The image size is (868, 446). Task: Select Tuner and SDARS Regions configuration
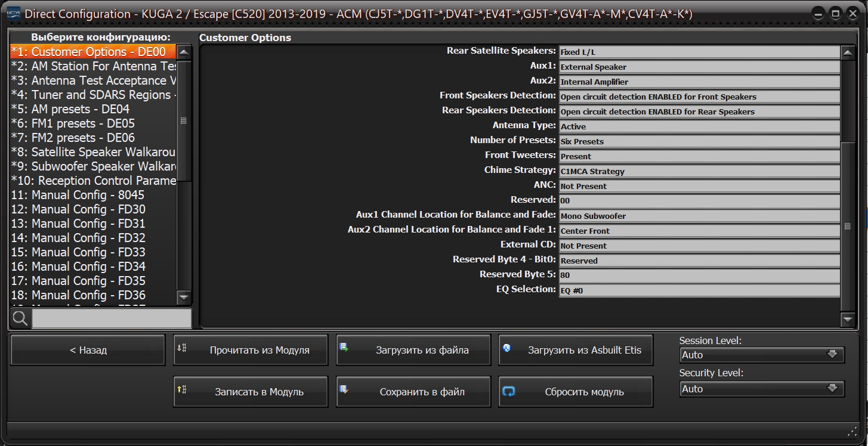[x=94, y=95]
